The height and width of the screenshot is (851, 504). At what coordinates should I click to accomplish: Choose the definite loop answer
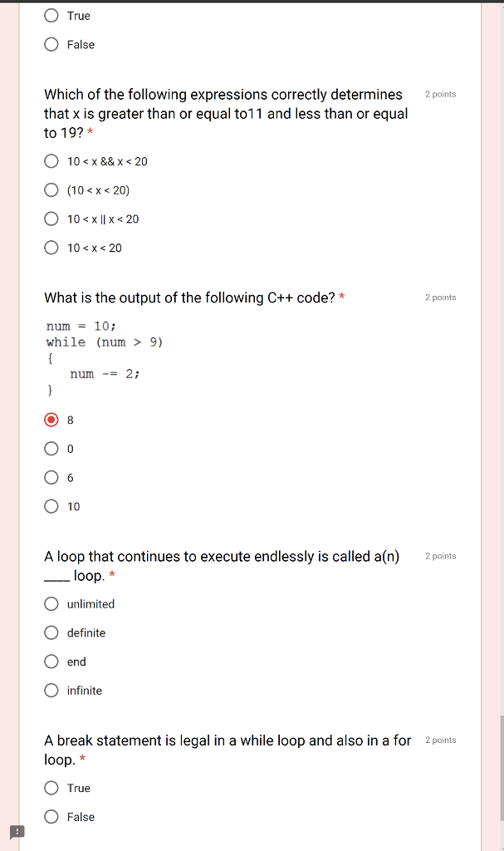tap(51, 632)
